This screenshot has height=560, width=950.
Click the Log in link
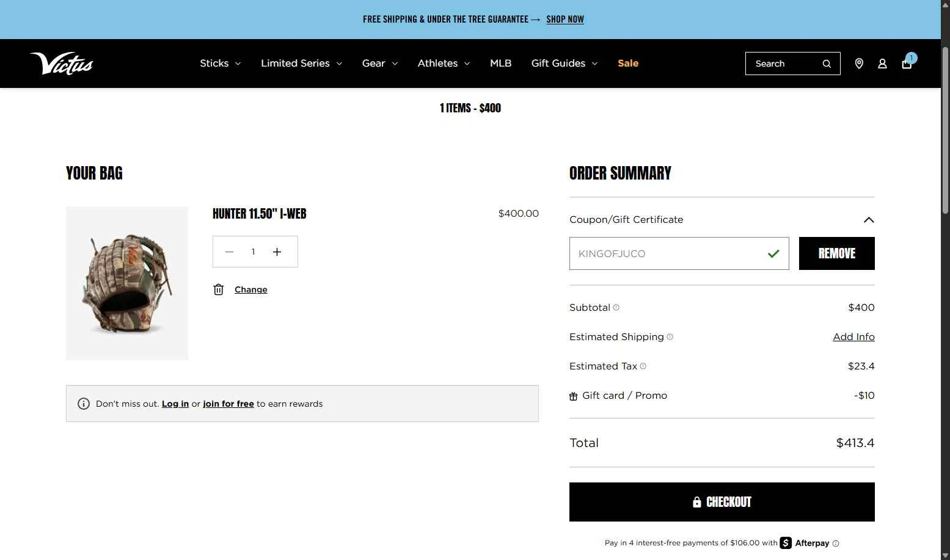(175, 404)
